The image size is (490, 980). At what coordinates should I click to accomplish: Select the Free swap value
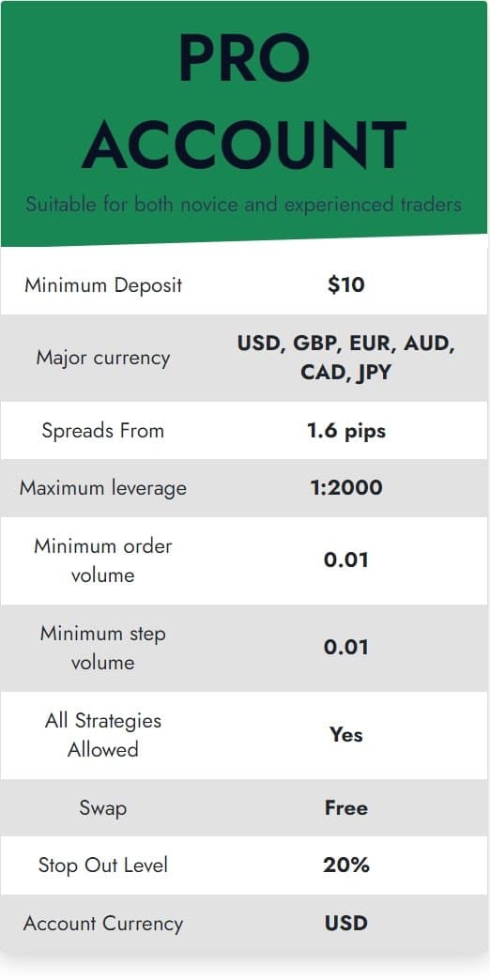pyautogui.click(x=345, y=807)
